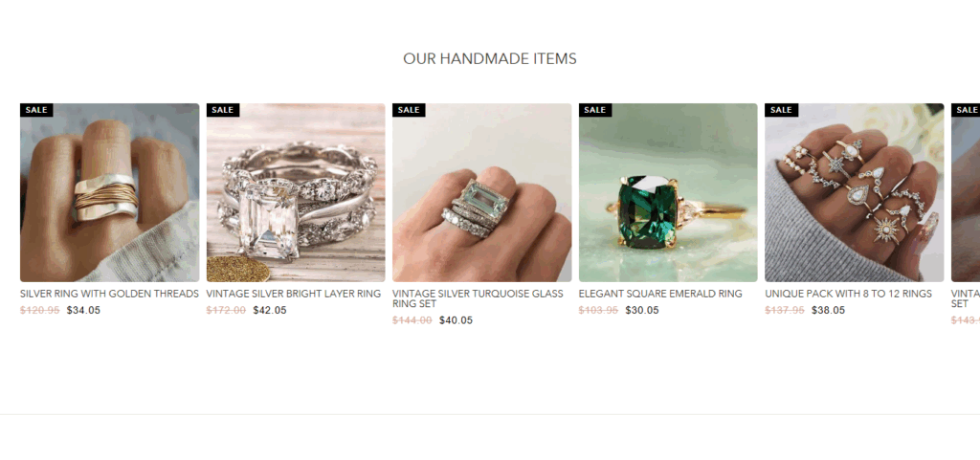Screen dimensions: 980x460
Task: Click the $30.05 emerald ring price
Action: tap(642, 310)
